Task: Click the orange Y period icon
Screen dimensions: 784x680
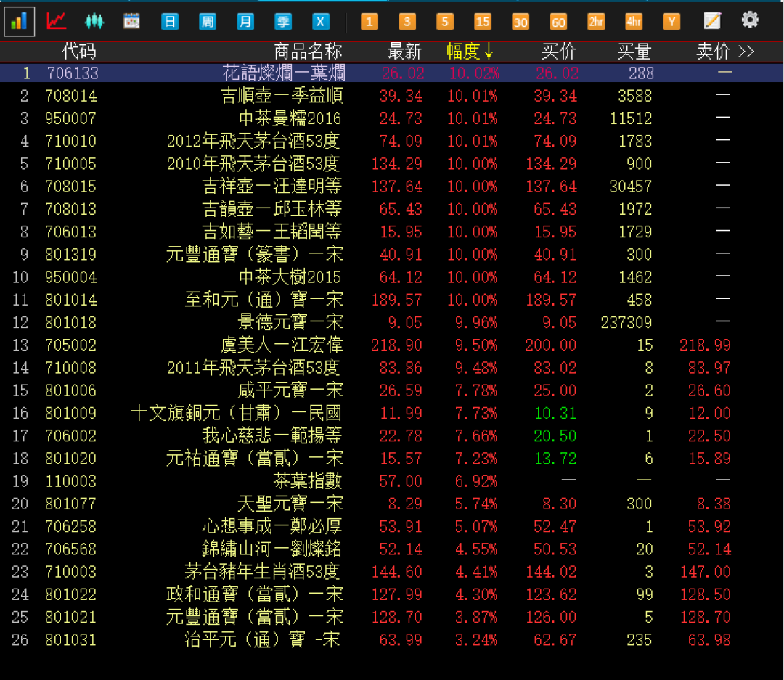Action: click(671, 22)
